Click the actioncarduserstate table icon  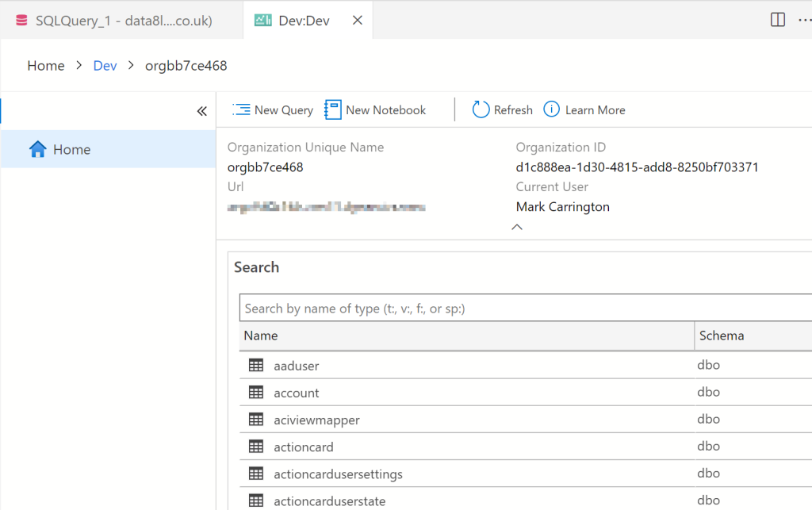256,500
